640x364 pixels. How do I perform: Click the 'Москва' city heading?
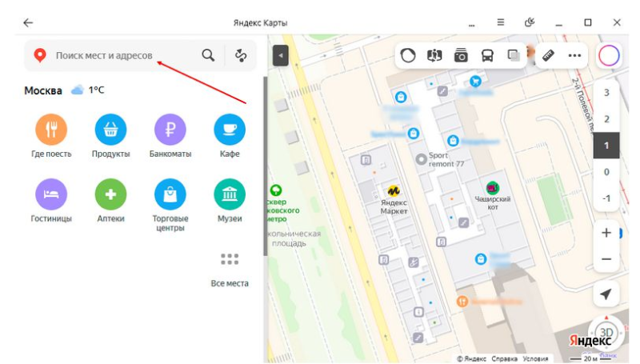[x=43, y=90]
